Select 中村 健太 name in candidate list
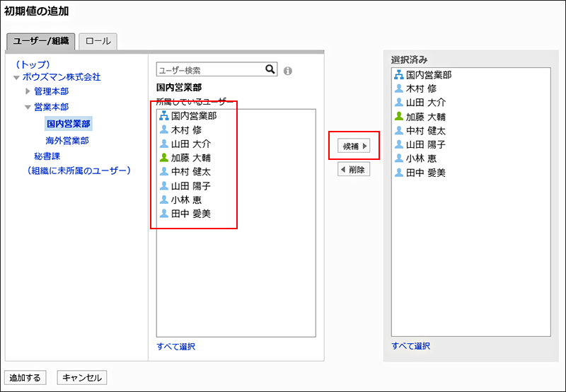Image resolution: width=566 pixels, height=392 pixels. pyautogui.click(x=191, y=171)
